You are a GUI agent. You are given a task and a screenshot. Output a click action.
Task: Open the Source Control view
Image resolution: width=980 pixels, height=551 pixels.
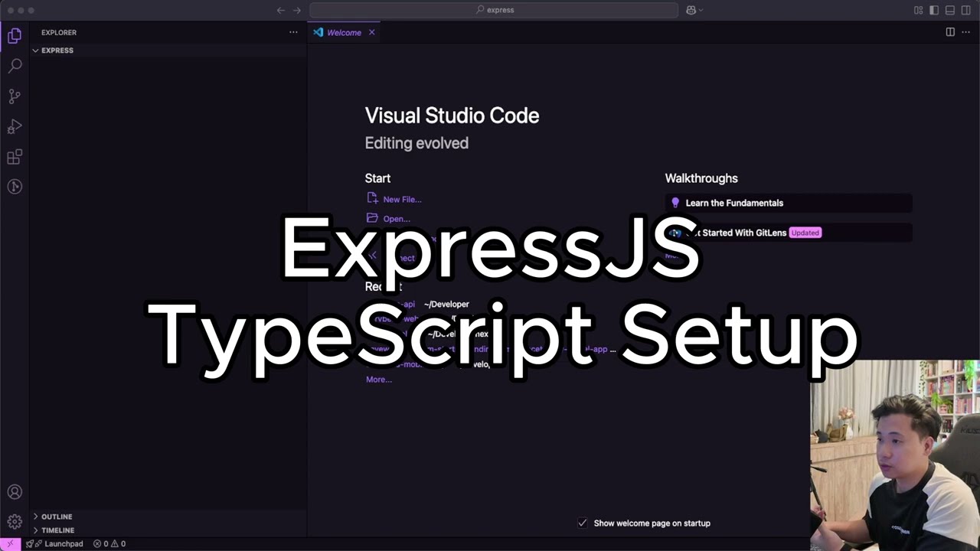(x=15, y=96)
